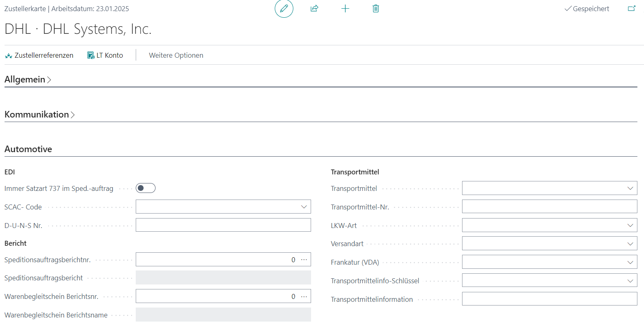Open the Frankatur (VDA) dropdown
644x329 pixels.
coord(630,262)
